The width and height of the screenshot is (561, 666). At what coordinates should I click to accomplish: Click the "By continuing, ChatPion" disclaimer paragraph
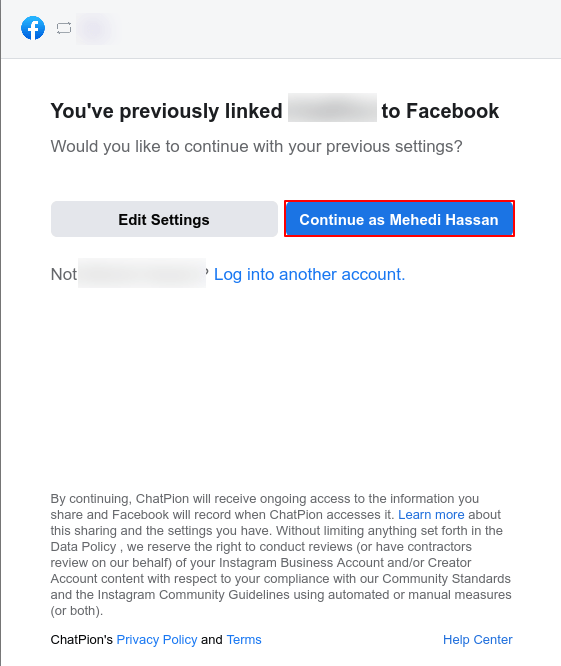pyautogui.click(x=281, y=555)
